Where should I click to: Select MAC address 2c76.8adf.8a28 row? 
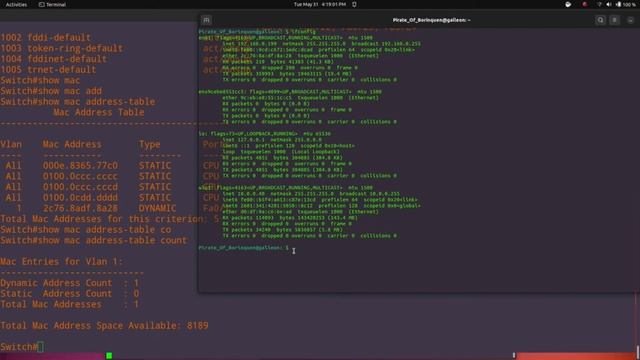click(80, 208)
